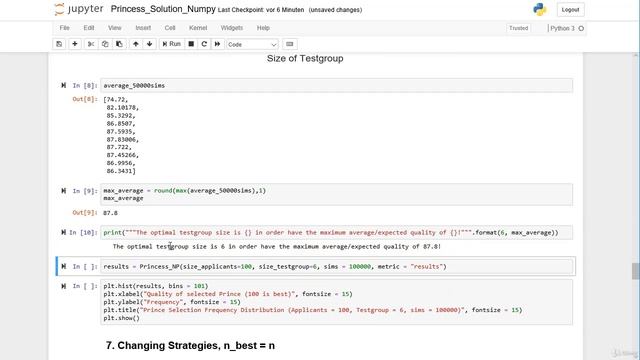
Task: Open the Cell menu
Action: (x=170, y=28)
